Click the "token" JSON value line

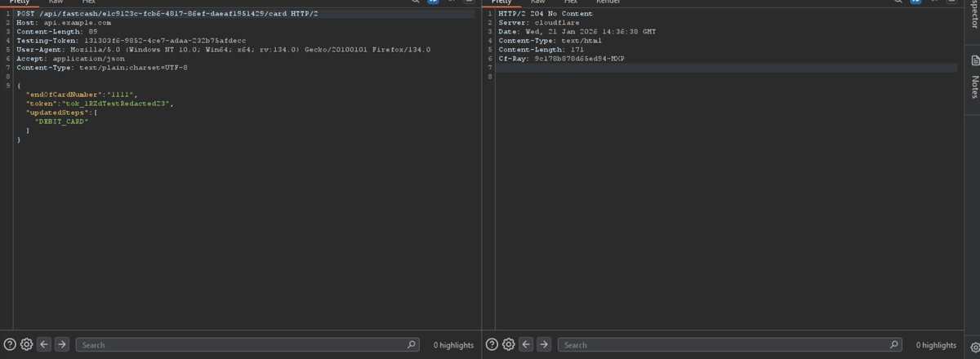(x=100, y=104)
